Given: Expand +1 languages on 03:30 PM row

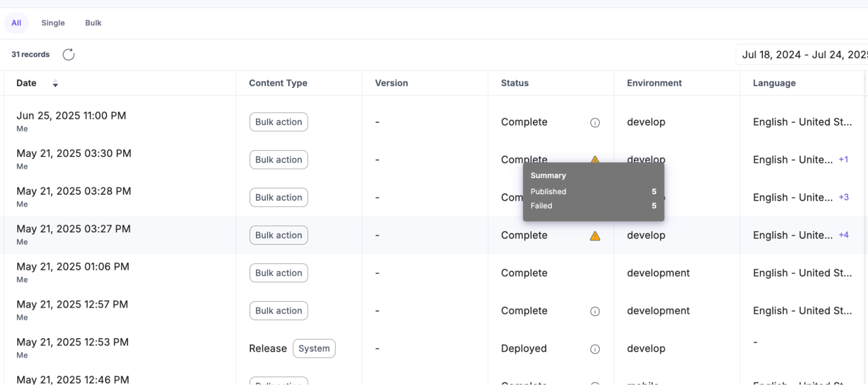Looking at the screenshot, I should (843, 159).
